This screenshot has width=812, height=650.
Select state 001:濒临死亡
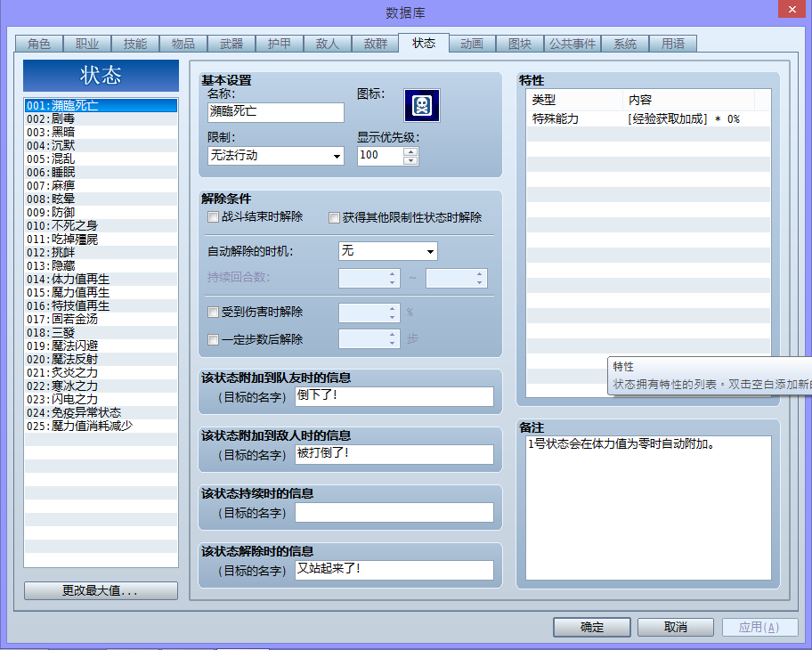point(101,106)
